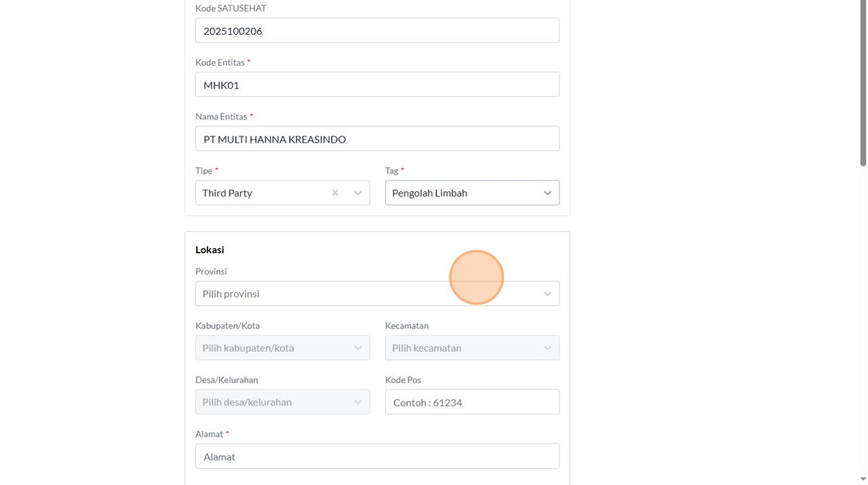This screenshot has width=868, height=485.
Task: Click the Pengolah Limbah tag value
Action: tap(430, 193)
